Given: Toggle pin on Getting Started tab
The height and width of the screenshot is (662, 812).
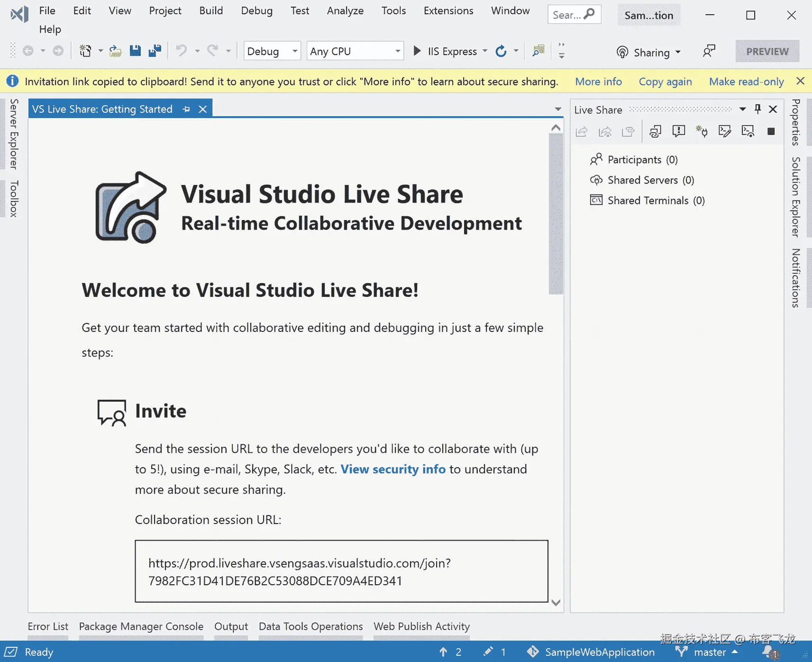Looking at the screenshot, I should (186, 110).
